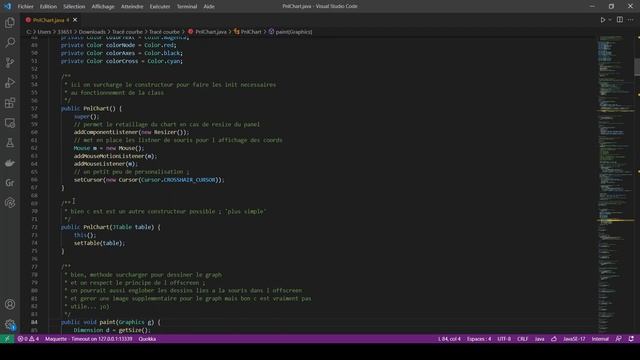Click the C: drive breadcrumb
The height and width of the screenshot is (360, 640).
click(x=29, y=32)
